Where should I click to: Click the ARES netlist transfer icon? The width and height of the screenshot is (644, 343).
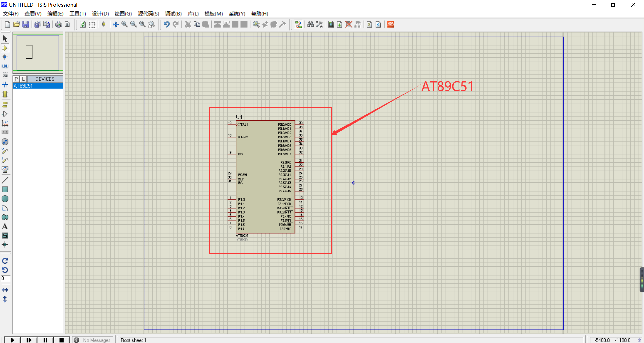click(x=391, y=24)
